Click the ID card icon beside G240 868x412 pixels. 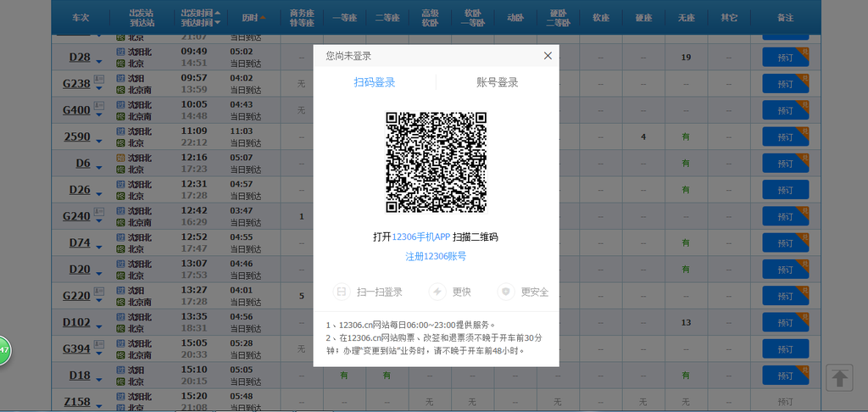(99, 212)
